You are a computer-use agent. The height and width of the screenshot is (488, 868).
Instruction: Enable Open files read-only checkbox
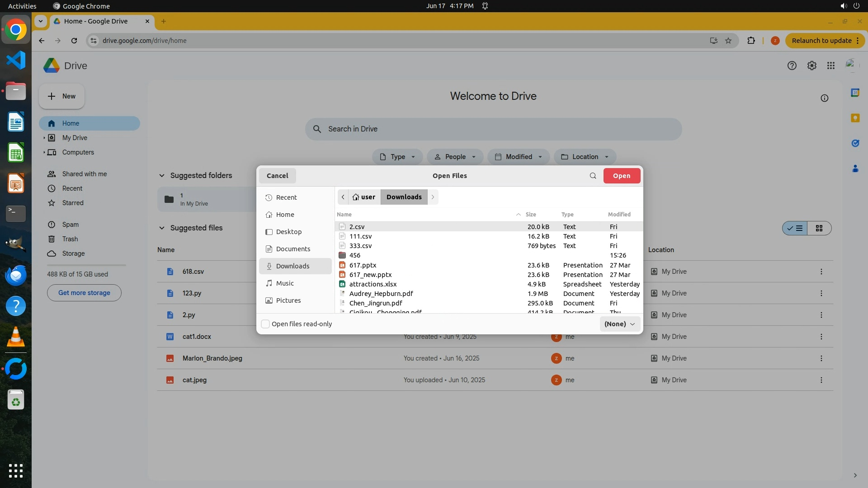click(x=266, y=324)
